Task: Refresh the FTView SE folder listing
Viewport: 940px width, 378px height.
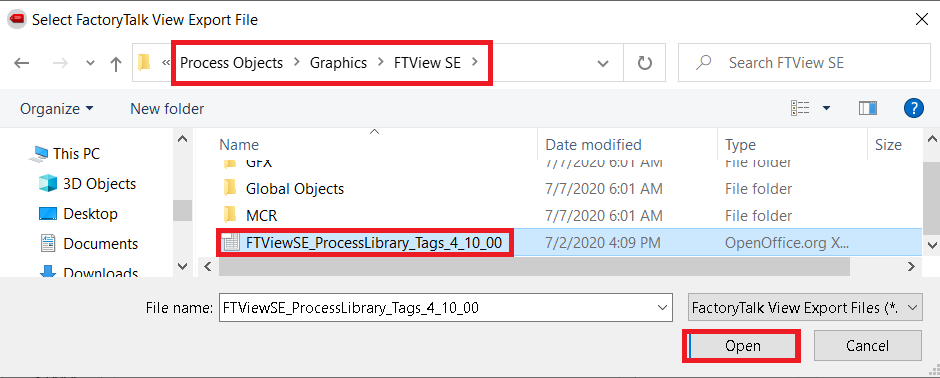Action: (644, 63)
